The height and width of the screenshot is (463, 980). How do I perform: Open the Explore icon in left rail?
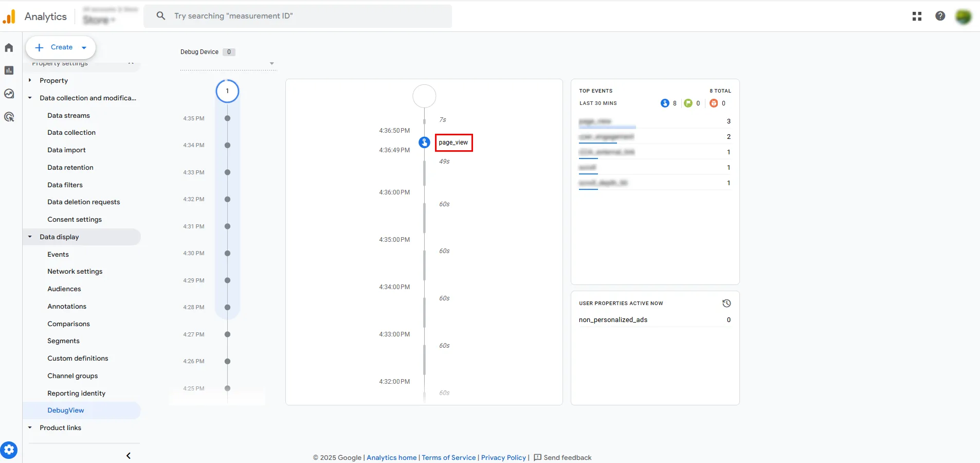coord(9,94)
